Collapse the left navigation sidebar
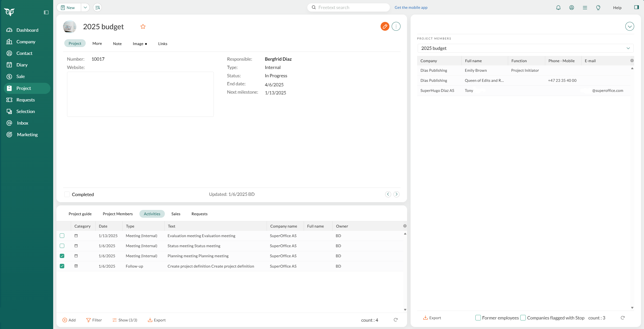The width and height of the screenshot is (644, 329). (46, 12)
